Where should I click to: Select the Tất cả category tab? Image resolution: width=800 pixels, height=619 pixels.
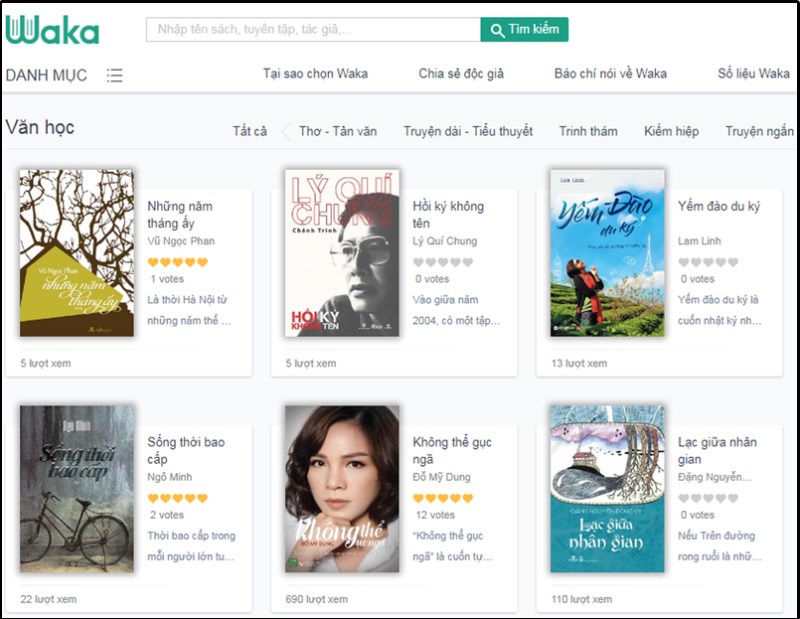(x=250, y=131)
